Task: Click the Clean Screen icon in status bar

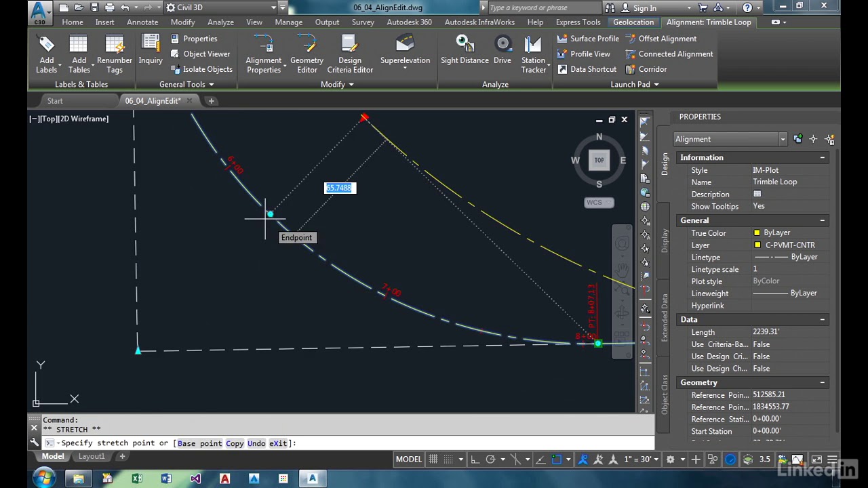Action: (x=816, y=460)
